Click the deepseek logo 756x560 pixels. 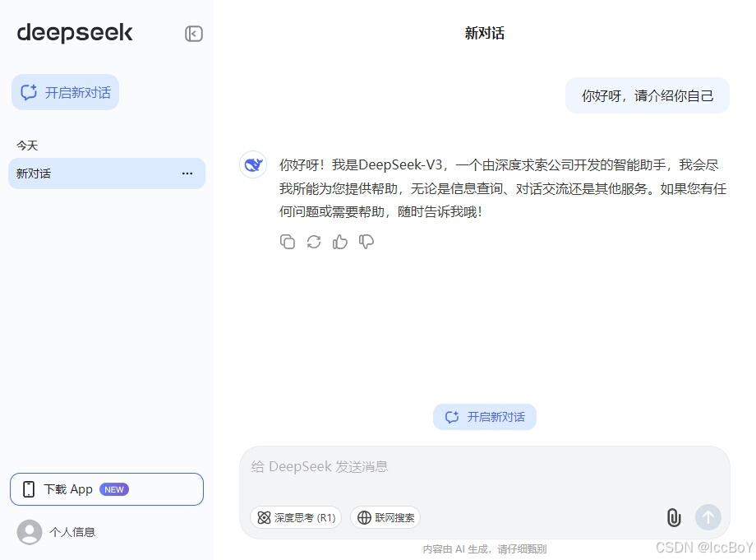click(x=75, y=33)
